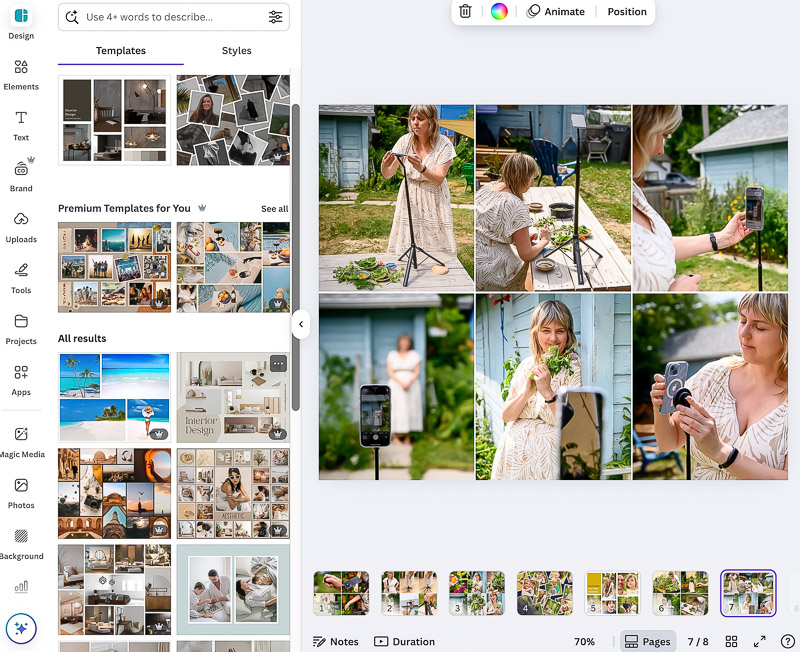Open the rainbow color picker swatch
Viewport: 800px width, 652px height.
(x=499, y=12)
